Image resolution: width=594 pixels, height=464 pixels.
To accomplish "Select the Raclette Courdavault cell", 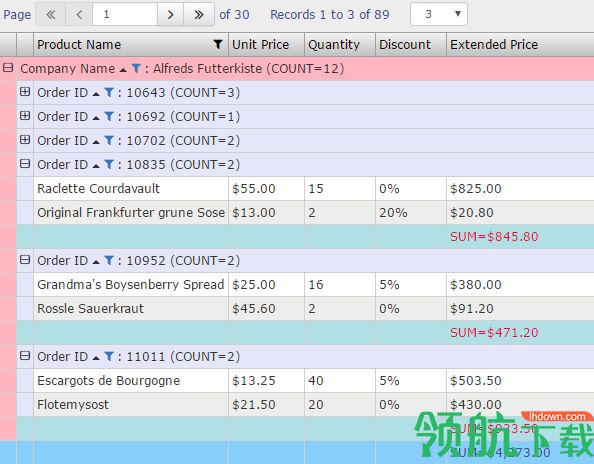I will click(131, 189).
